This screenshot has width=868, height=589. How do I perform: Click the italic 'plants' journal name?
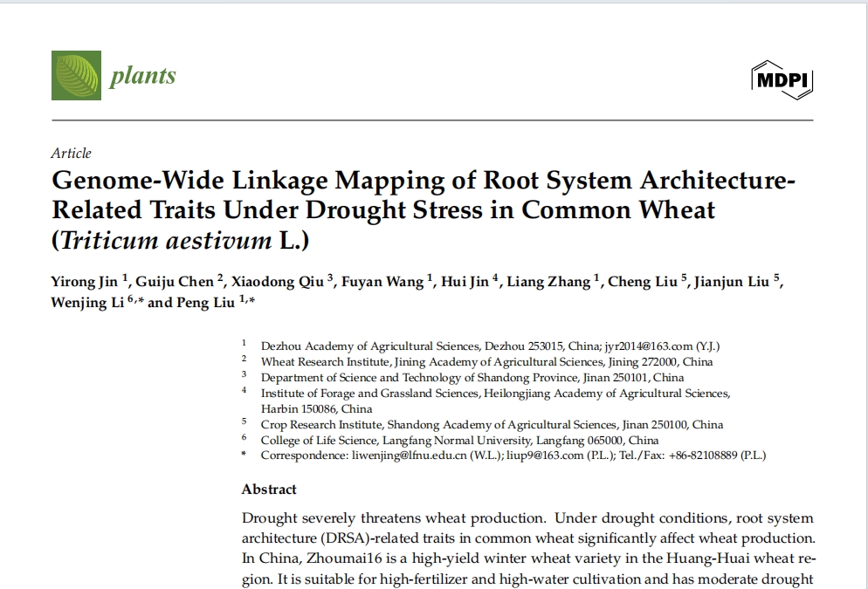click(x=142, y=76)
